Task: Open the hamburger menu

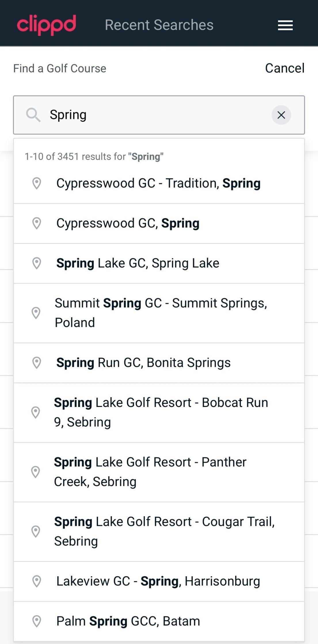Action: click(x=285, y=25)
